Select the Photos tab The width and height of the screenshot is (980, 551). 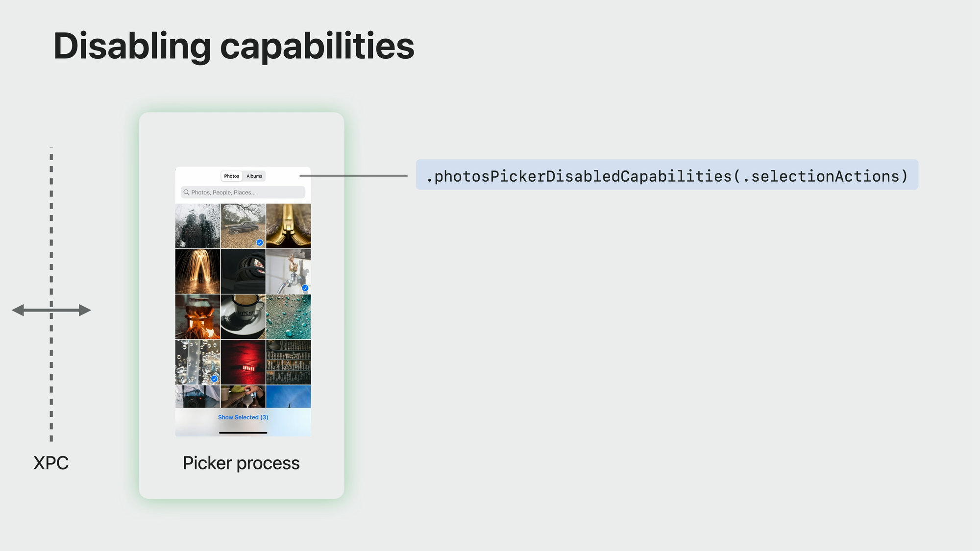[x=232, y=176]
